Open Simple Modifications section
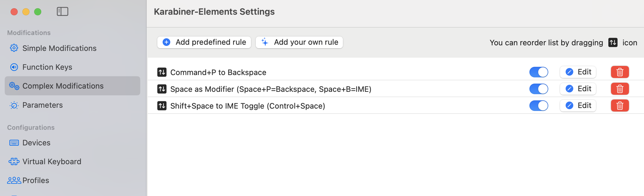 click(x=59, y=48)
